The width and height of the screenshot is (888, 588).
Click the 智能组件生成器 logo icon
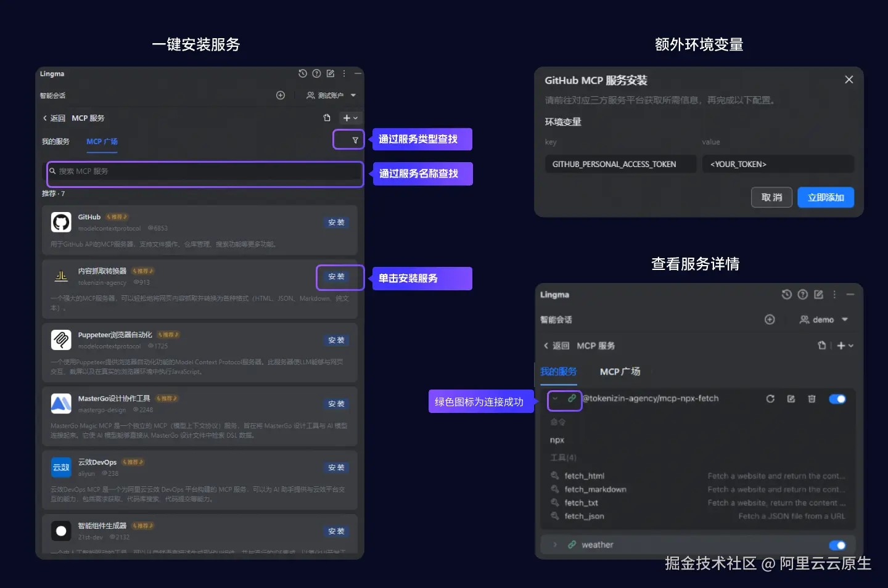pyautogui.click(x=61, y=531)
